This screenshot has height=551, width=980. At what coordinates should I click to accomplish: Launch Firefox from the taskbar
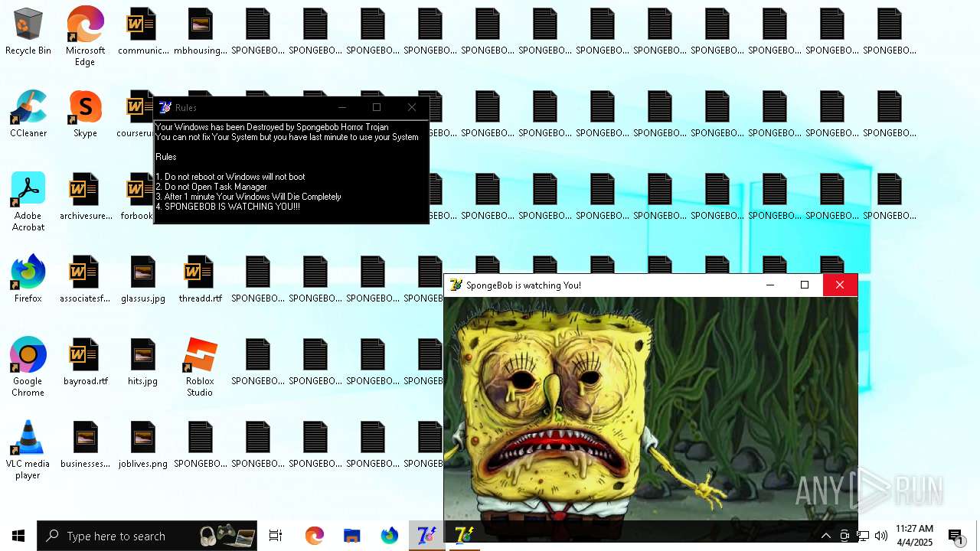pos(390,536)
